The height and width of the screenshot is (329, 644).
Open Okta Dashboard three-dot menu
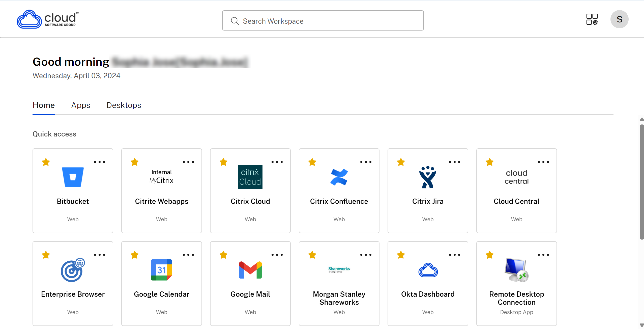[455, 255]
